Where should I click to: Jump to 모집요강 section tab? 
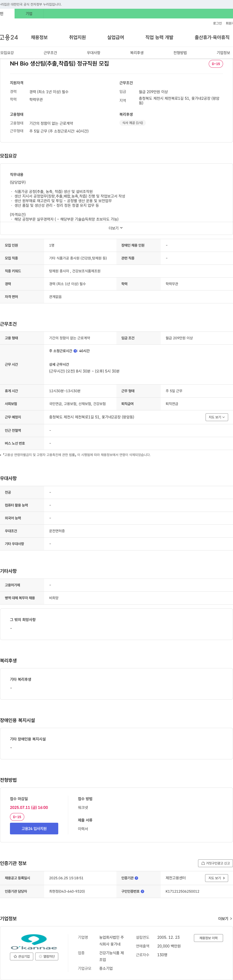(7, 53)
